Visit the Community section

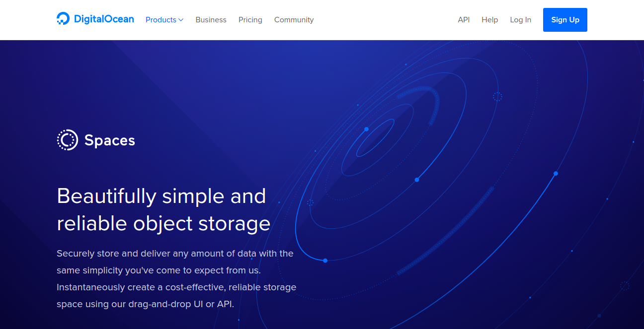294,20
